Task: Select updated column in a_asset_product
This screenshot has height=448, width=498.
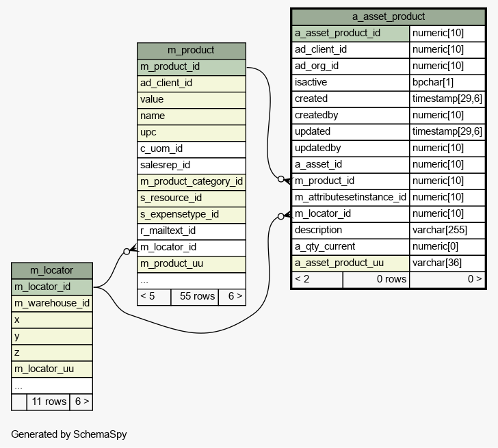Action: click(x=350, y=132)
